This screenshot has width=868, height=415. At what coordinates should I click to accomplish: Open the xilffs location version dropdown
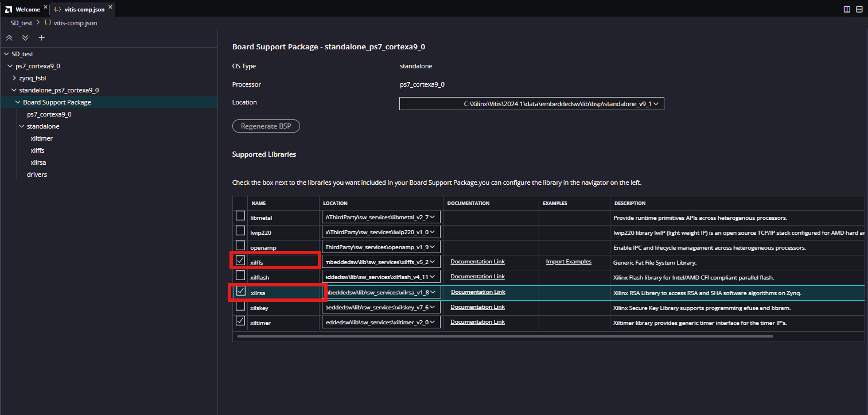coord(381,262)
